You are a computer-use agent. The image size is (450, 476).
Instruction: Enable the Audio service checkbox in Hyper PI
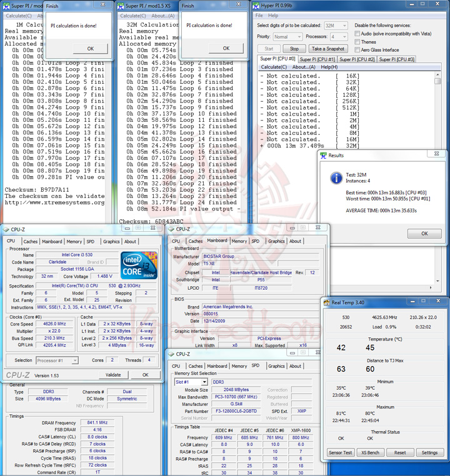[357, 33]
